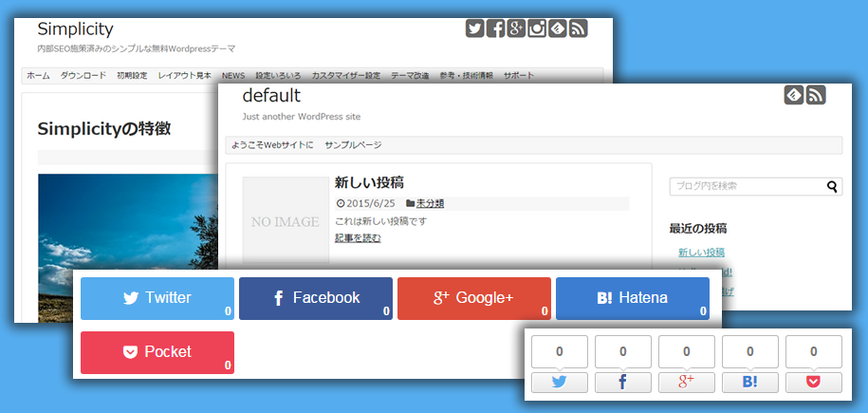Open テーマ改造 in Simplicity menu
This screenshot has width=868, height=413.
click(x=410, y=76)
